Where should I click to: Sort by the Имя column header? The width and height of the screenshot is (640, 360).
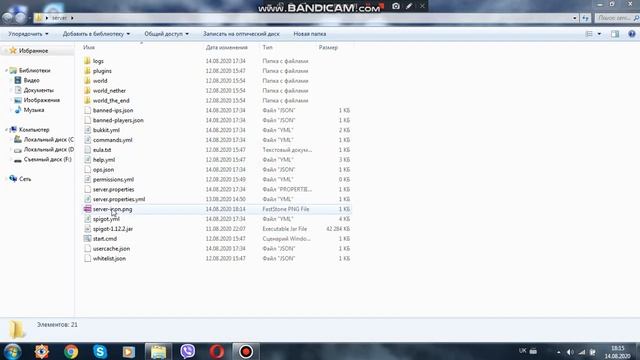(89, 47)
